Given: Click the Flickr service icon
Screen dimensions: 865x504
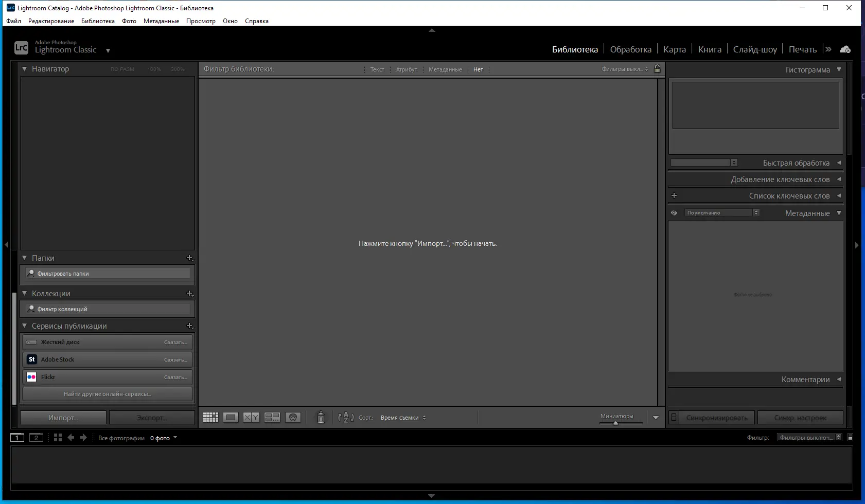Looking at the screenshot, I should [x=31, y=377].
